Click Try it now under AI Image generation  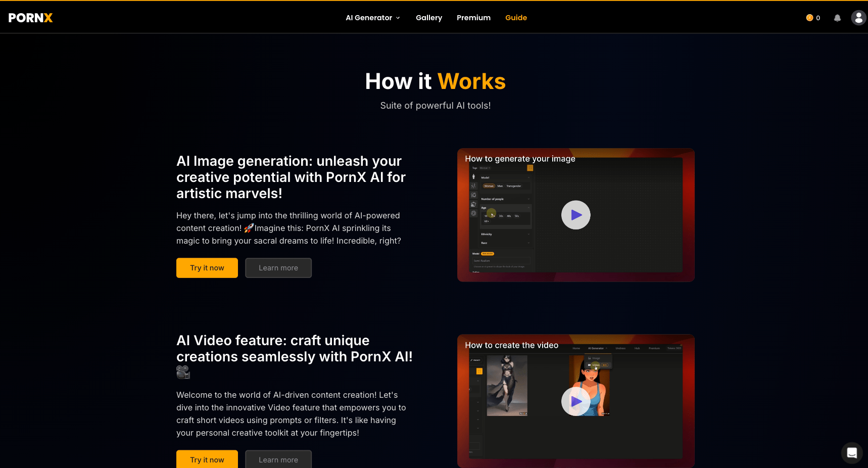(207, 268)
